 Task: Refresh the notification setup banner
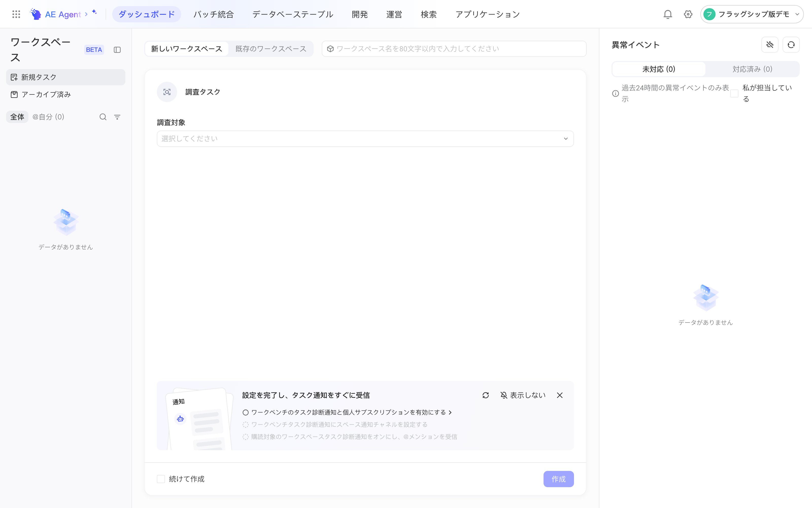coord(485,395)
